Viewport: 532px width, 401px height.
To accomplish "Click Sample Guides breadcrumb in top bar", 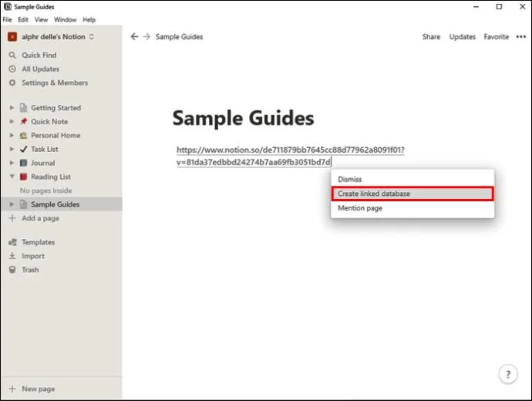I will (x=179, y=37).
